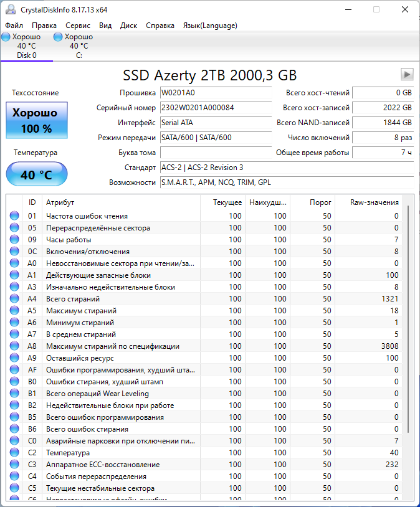Click the empty Буква тома field
This screenshot has height=507, width=420.
pyautogui.click(x=216, y=153)
